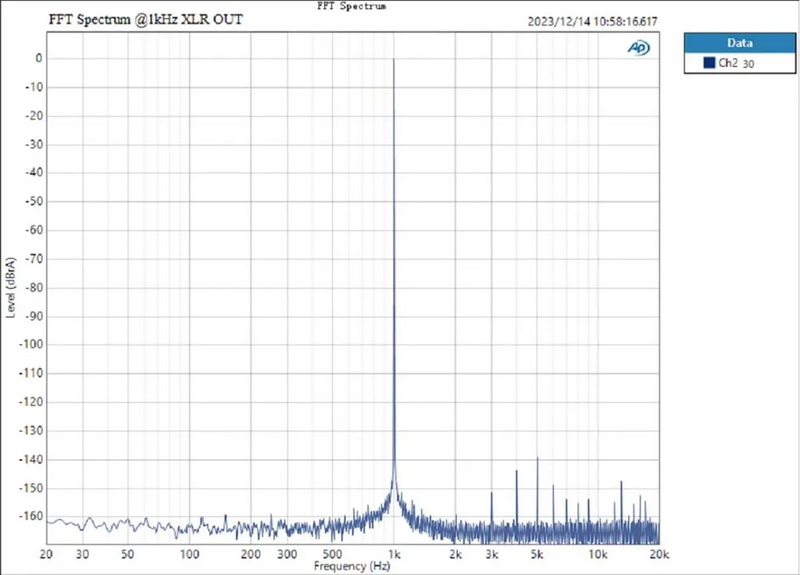Click the harmonic spike at 3 kHz
The width and height of the screenshot is (800, 575).
coord(492,493)
